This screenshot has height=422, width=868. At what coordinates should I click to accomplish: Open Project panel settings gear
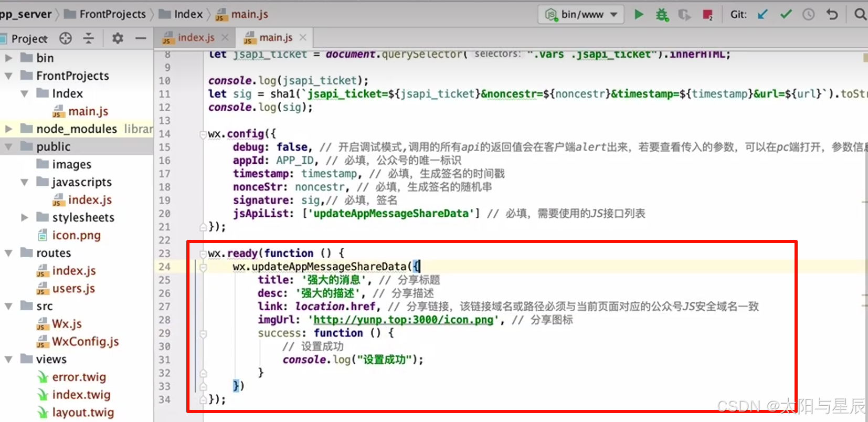click(x=118, y=38)
